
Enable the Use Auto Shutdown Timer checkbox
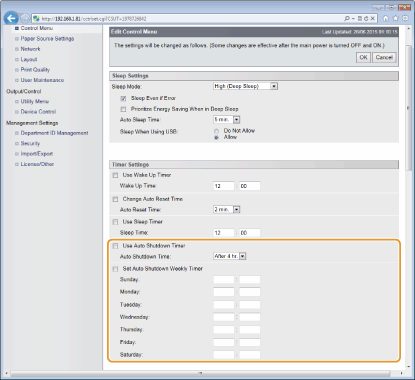click(115, 246)
